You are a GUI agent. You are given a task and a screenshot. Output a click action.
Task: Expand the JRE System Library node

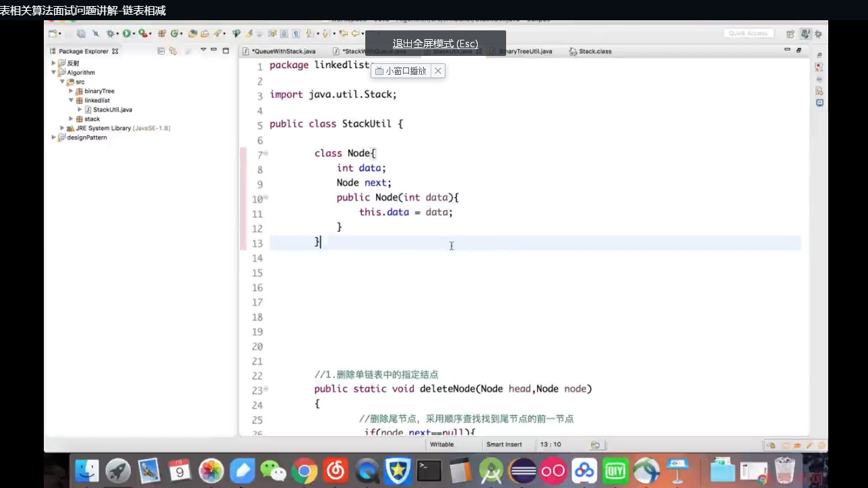pos(63,128)
